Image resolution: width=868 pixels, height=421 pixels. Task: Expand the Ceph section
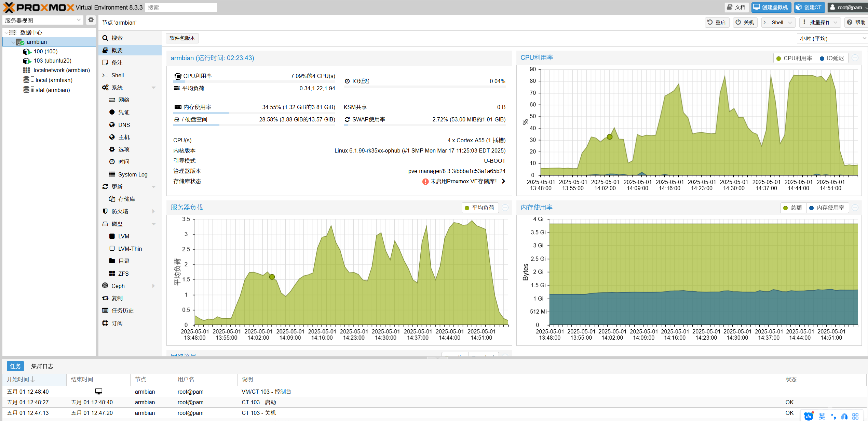(153, 286)
